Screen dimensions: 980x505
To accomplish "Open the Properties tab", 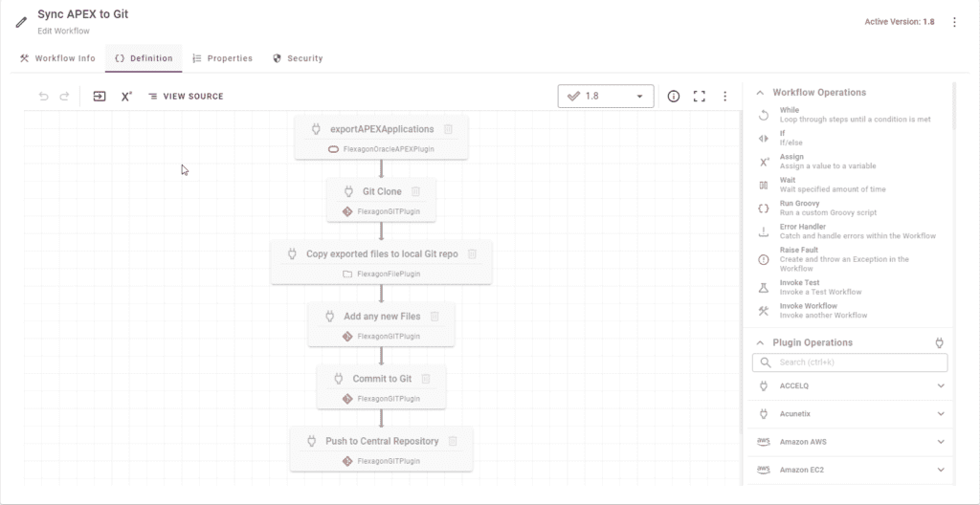I will click(222, 58).
